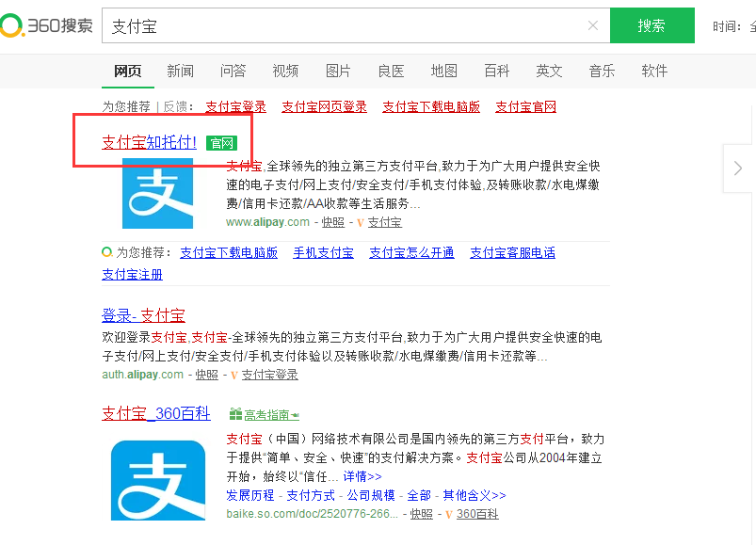Open the 360百科 verified source link
This screenshot has width=756, height=545.
[x=477, y=514]
